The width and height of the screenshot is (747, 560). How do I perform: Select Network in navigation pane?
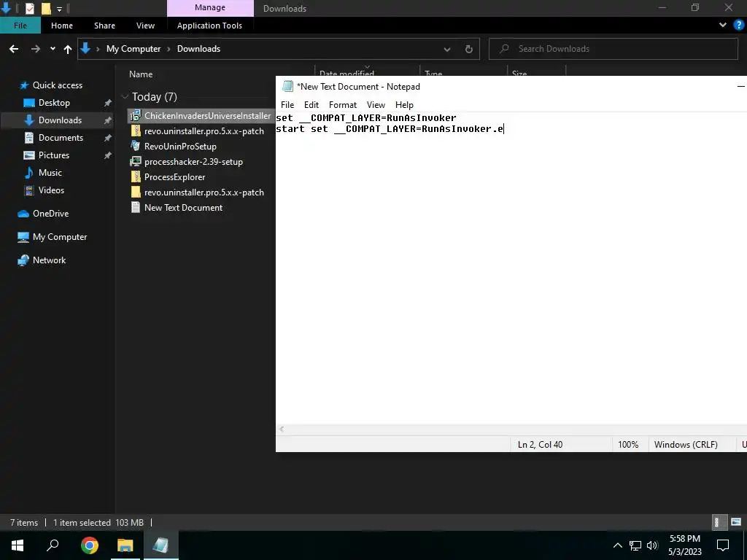[x=49, y=260]
